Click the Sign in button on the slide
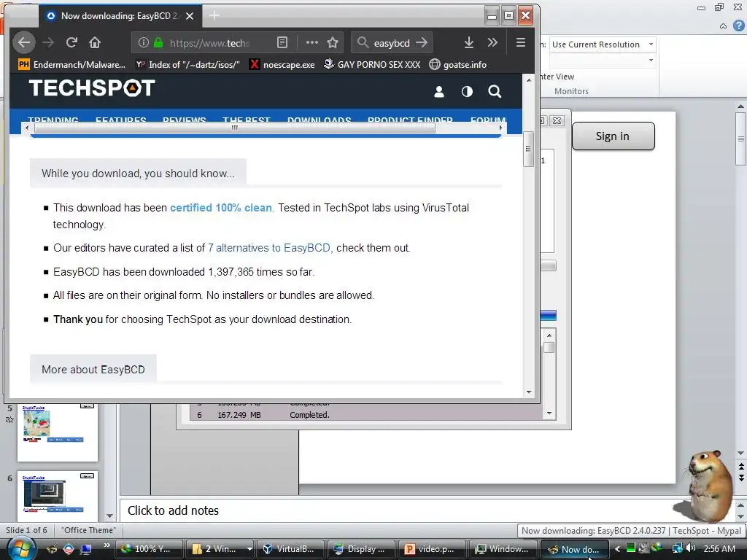 (613, 136)
